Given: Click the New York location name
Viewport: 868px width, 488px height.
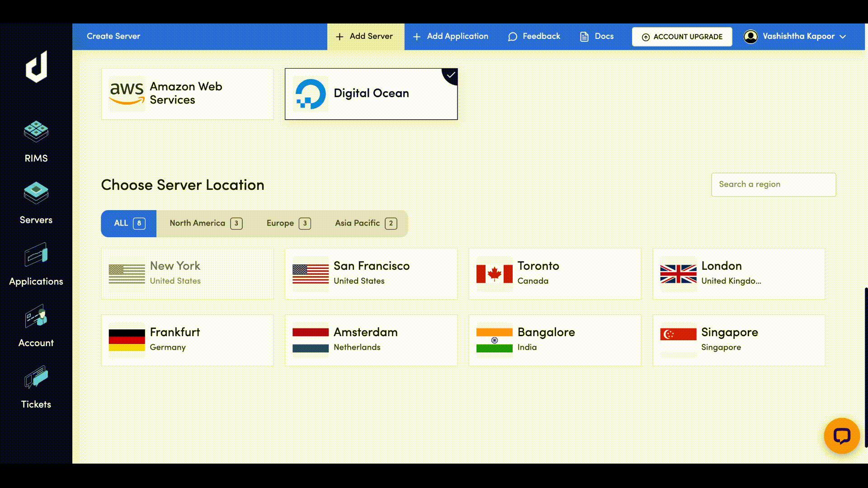Looking at the screenshot, I should (x=175, y=266).
